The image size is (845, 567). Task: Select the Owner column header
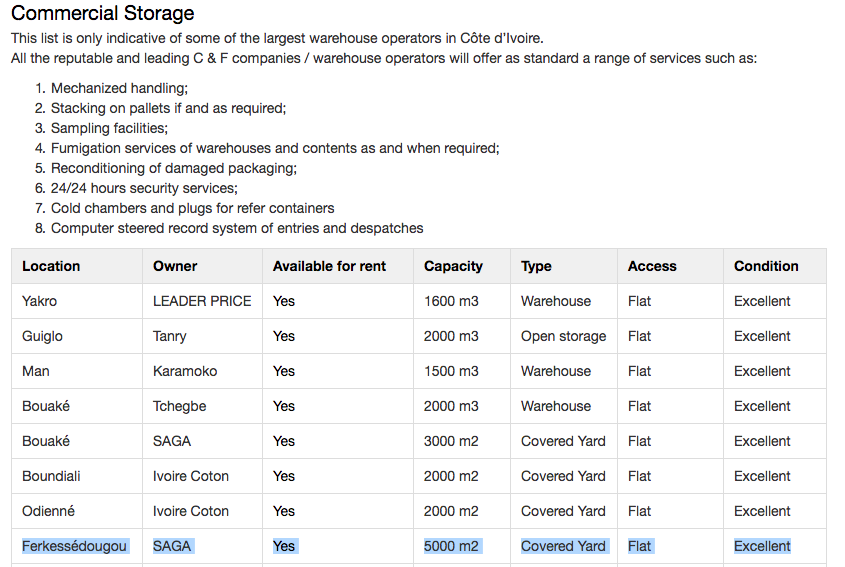tap(175, 266)
